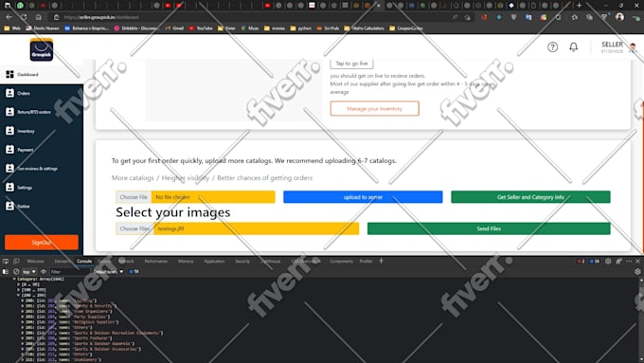Click the console vertical scrollbar
Viewport: 644px width, 363px height.
(641, 319)
